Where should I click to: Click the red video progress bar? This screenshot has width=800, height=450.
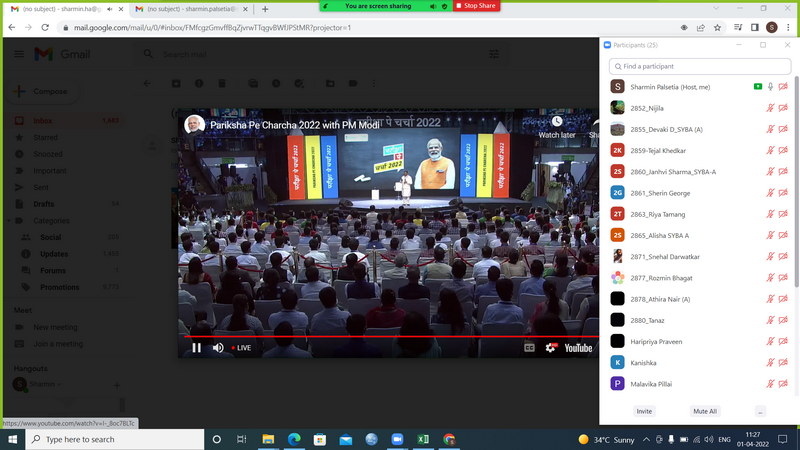click(390, 337)
